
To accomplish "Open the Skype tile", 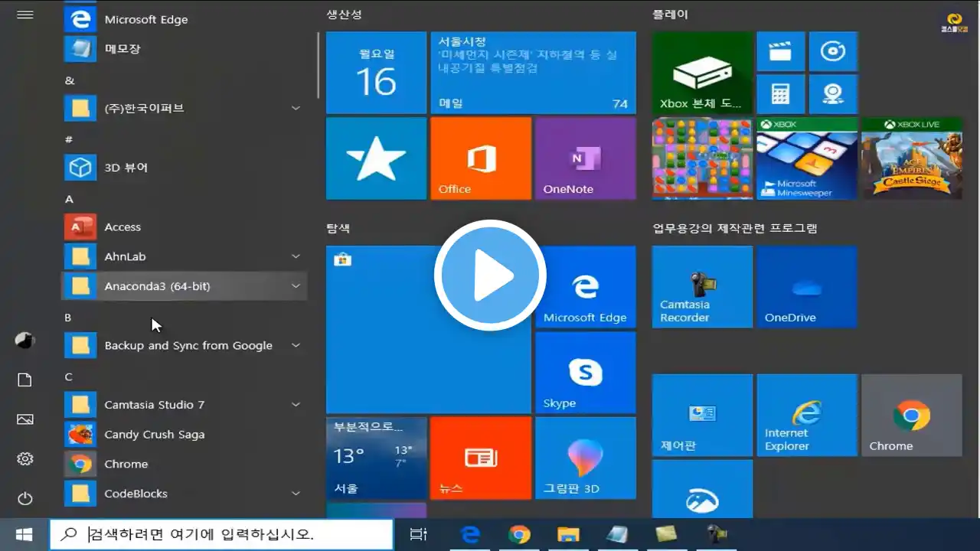I will 585,373.
